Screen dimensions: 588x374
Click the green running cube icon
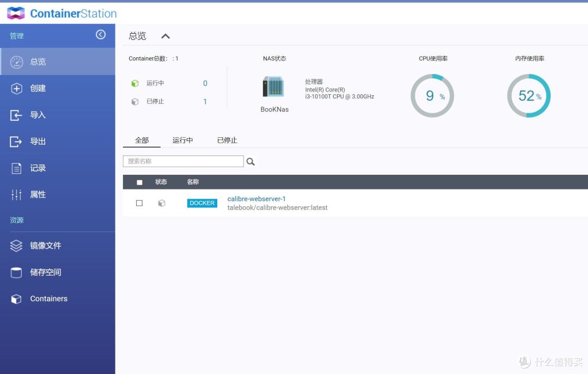point(135,83)
